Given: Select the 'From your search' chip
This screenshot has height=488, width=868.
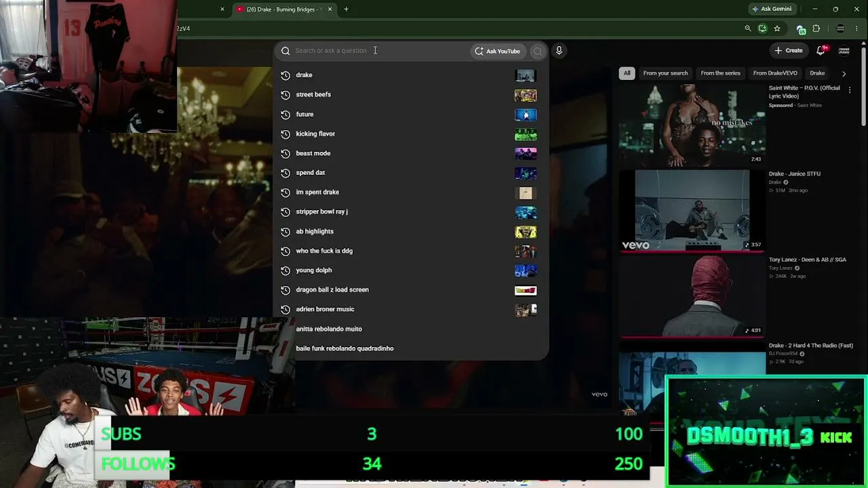Looking at the screenshot, I should coord(665,73).
